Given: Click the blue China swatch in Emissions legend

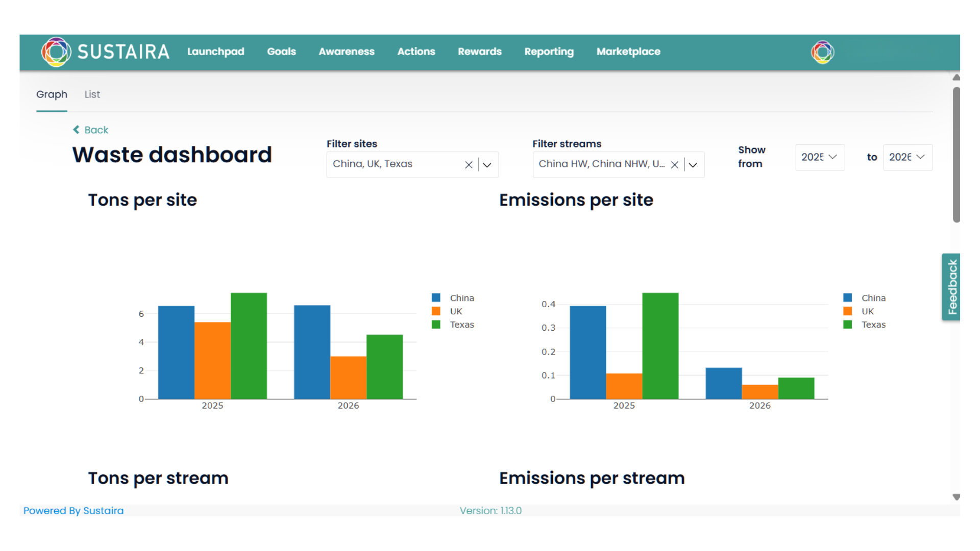Looking at the screenshot, I should [848, 298].
